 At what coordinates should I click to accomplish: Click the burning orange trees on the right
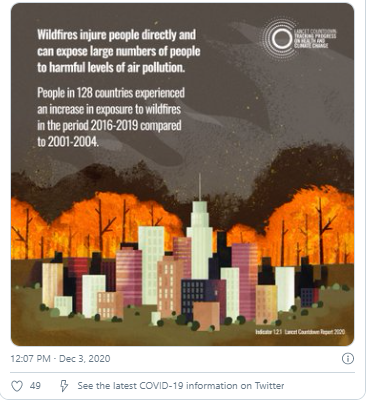coord(310,227)
